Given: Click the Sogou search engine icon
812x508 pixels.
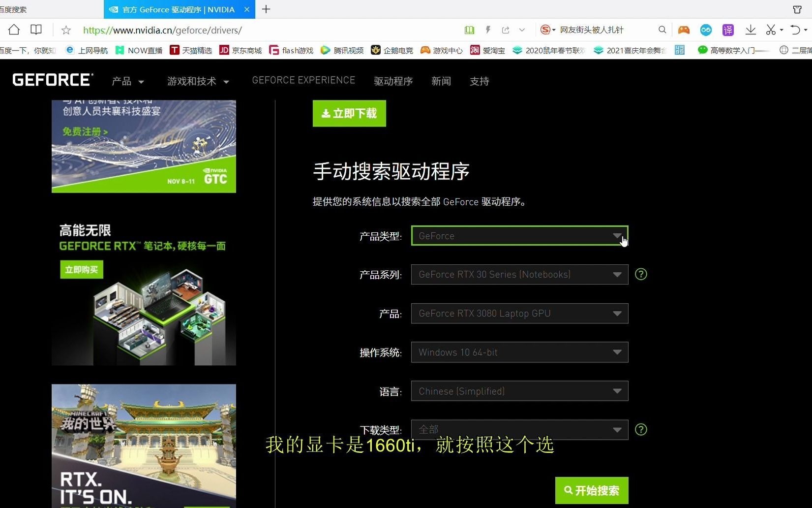Looking at the screenshot, I should [545, 30].
